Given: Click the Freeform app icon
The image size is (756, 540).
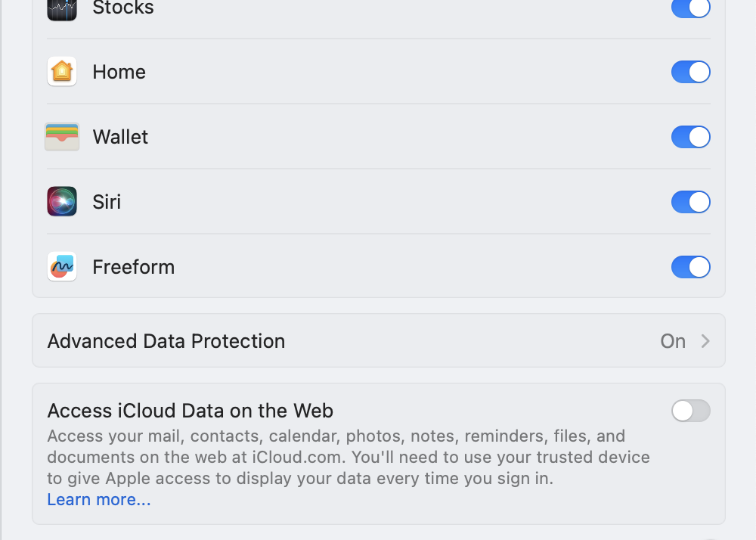Looking at the screenshot, I should [62, 267].
